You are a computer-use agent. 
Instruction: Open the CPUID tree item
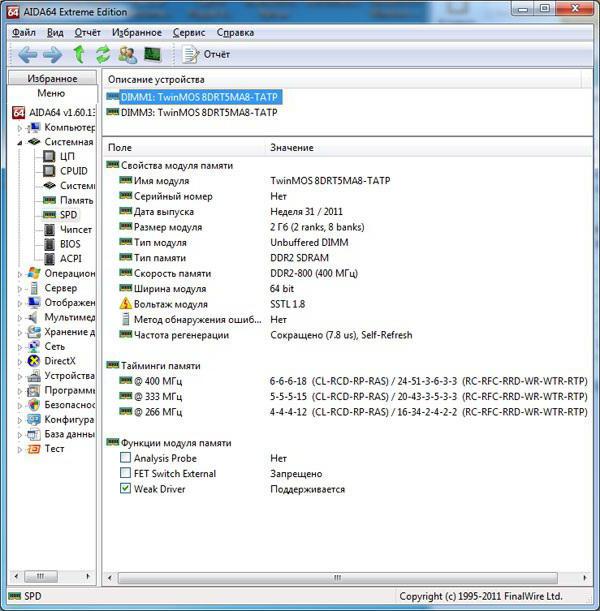click(65, 171)
